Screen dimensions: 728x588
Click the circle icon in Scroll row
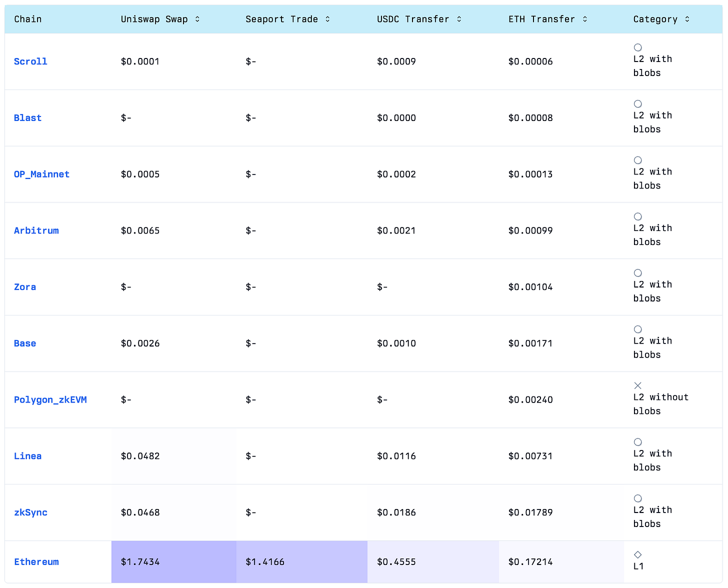pos(638,47)
